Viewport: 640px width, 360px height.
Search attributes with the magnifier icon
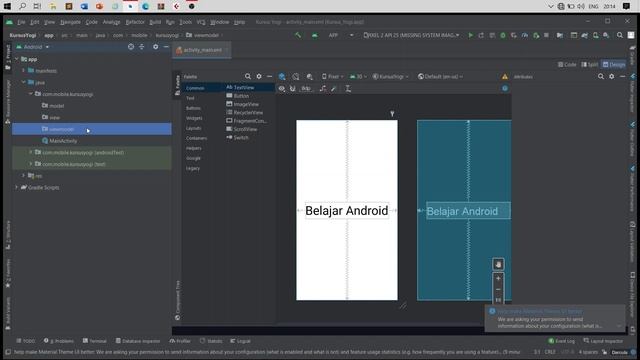point(601,76)
